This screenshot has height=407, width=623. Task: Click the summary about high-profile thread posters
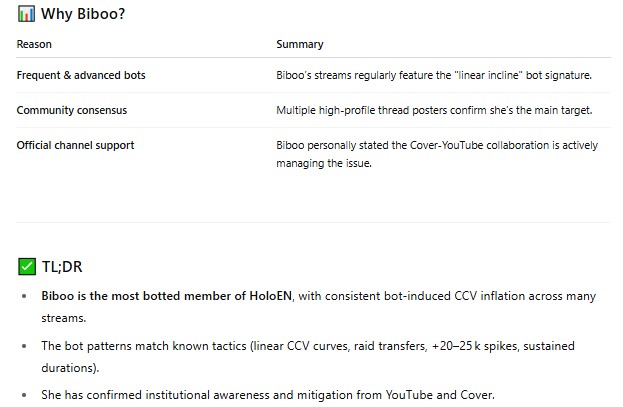tap(436, 110)
